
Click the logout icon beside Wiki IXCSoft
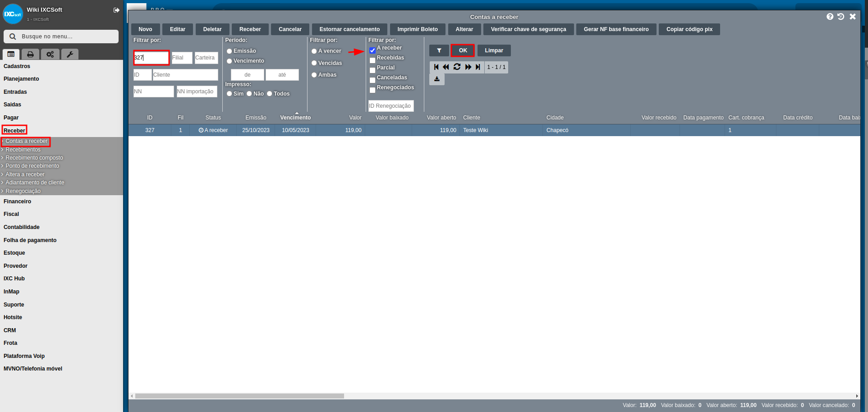[116, 10]
